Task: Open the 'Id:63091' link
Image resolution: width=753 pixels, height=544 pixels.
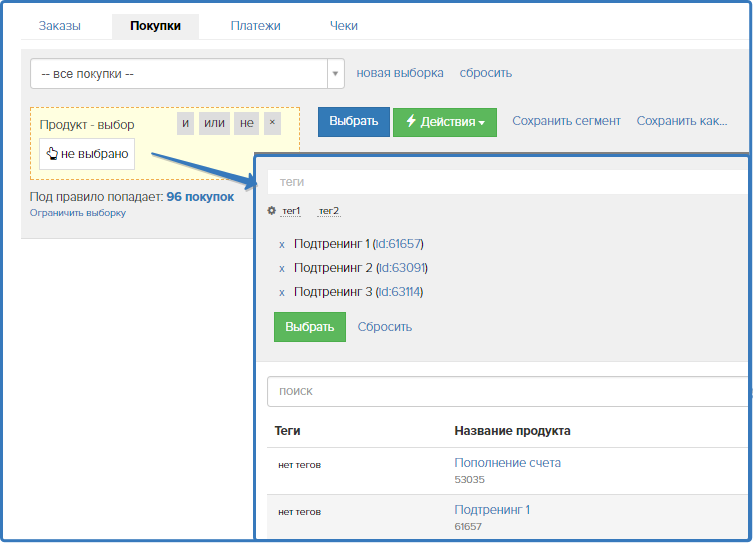Action: (x=402, y=268)
